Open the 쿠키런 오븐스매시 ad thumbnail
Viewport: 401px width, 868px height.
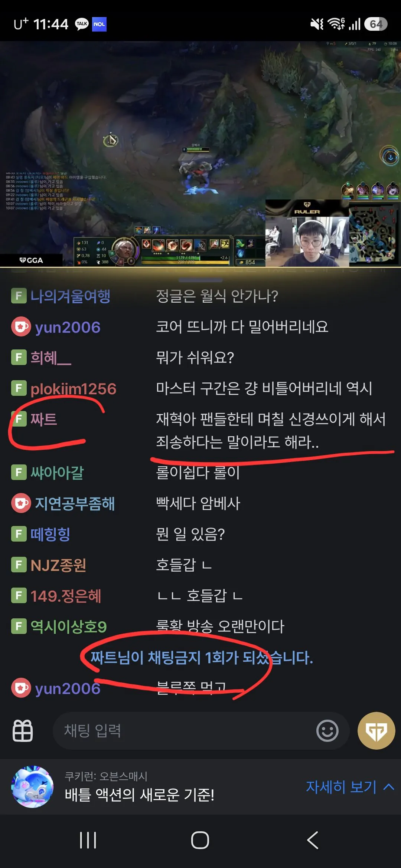tap(32, 787)
